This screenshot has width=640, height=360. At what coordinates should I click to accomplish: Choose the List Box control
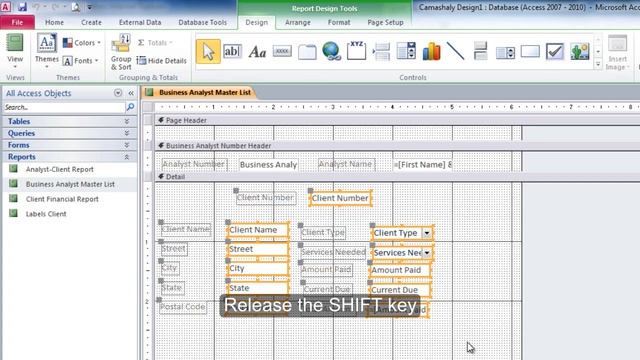click(x=505, y=52)
